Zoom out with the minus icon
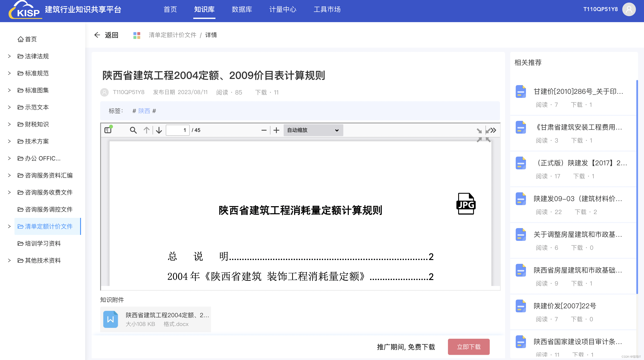The image size is (644, 360). click(264, 130)
